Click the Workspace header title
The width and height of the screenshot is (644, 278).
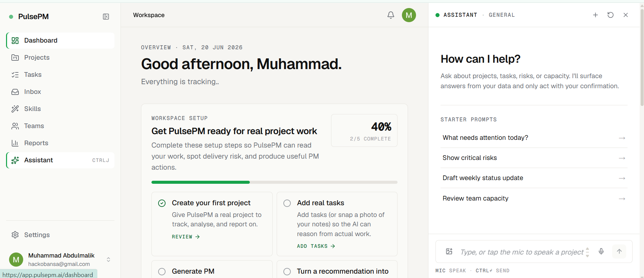(x=149, y=15)
